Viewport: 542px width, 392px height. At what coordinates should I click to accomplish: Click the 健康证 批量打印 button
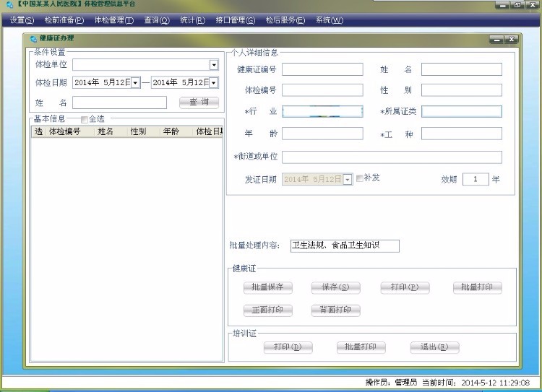[x=478, y=287]
